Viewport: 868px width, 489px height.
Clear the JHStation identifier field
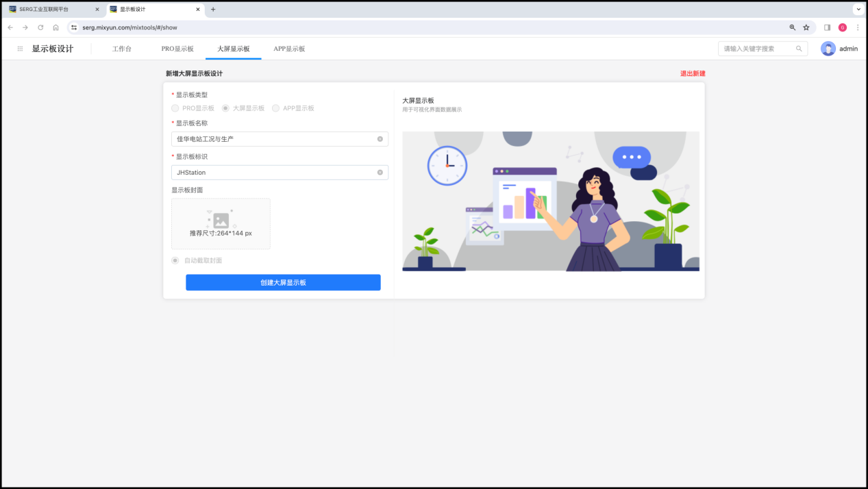(380, 173)
